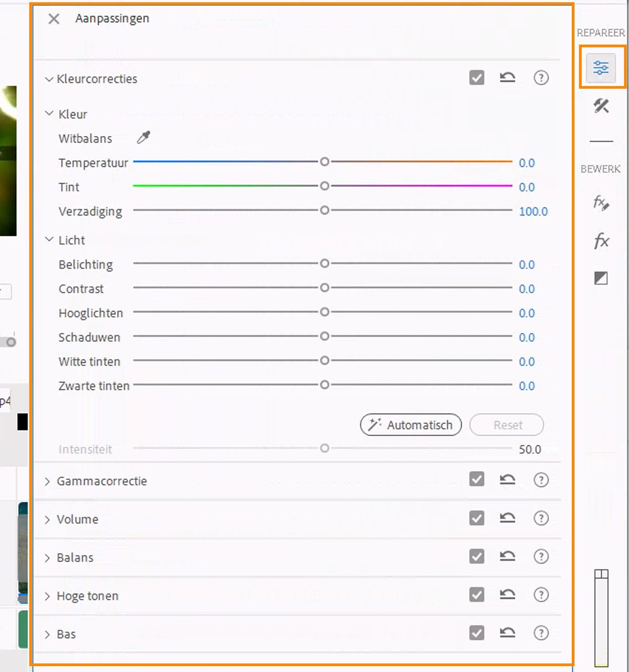Screen dimensions: 629x672
Task: Click the Schaduwen value field
Action: tap(527, 338)
